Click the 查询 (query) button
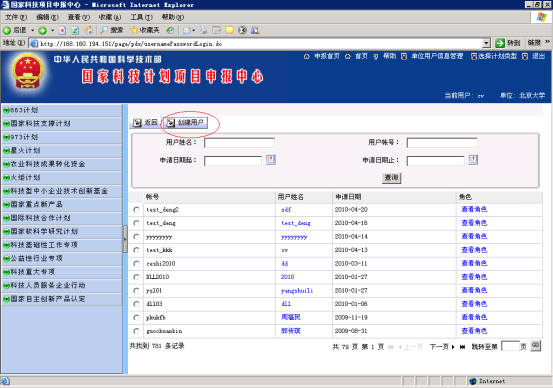Image resolution: width=553 pixels, height=388 pixels. point(391,177)
